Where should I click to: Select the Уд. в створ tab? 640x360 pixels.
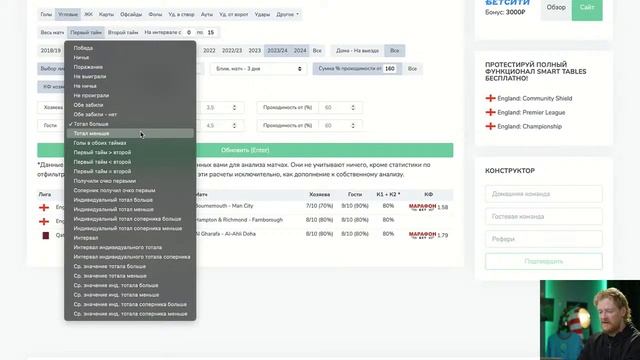[181, 14]
